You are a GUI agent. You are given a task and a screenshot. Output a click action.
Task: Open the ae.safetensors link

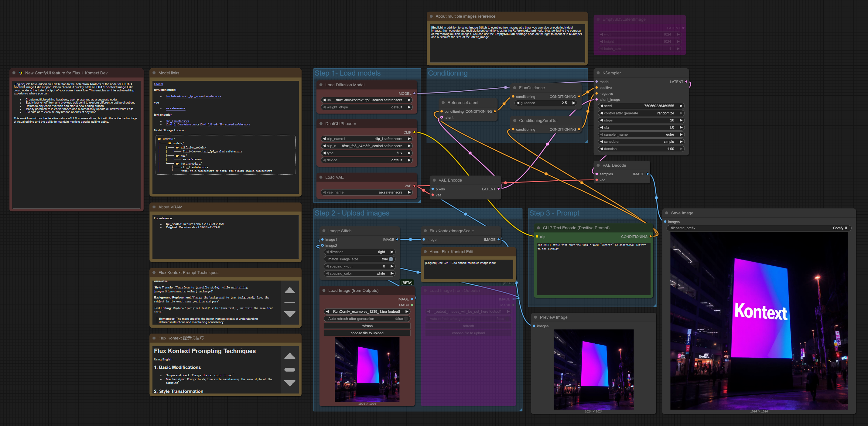point(176,108)
